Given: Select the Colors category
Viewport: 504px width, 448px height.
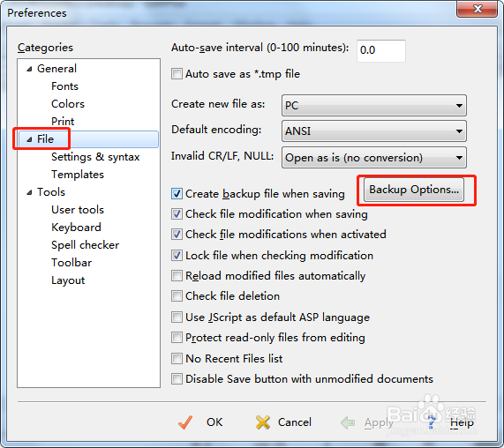Looking at the screenshot, I should coord(68,104).
